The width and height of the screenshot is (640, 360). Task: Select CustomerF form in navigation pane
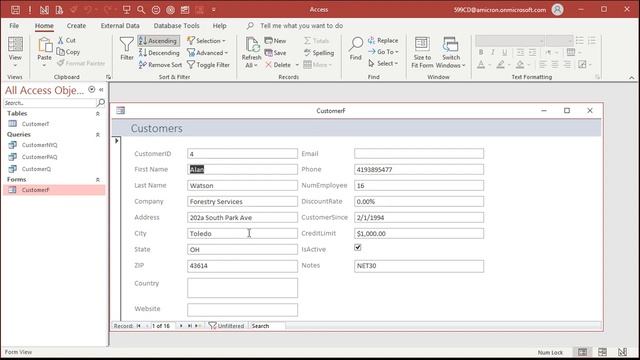click(54, 190)
